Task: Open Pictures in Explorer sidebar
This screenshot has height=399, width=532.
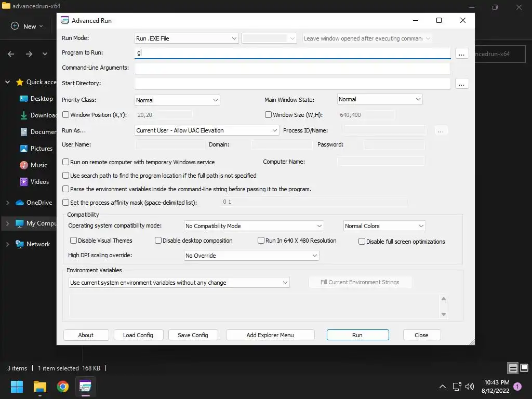Action: tap(36, 148)
